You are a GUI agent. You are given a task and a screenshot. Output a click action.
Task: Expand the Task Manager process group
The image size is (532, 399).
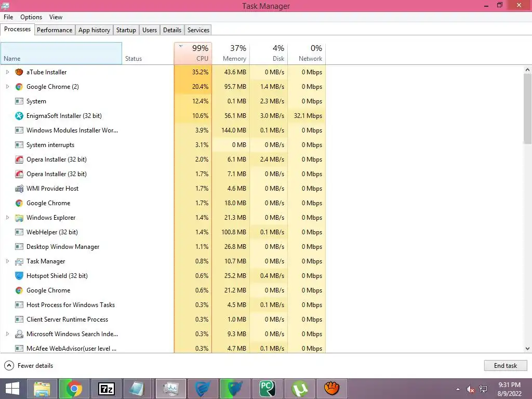[x=7, y=261]
